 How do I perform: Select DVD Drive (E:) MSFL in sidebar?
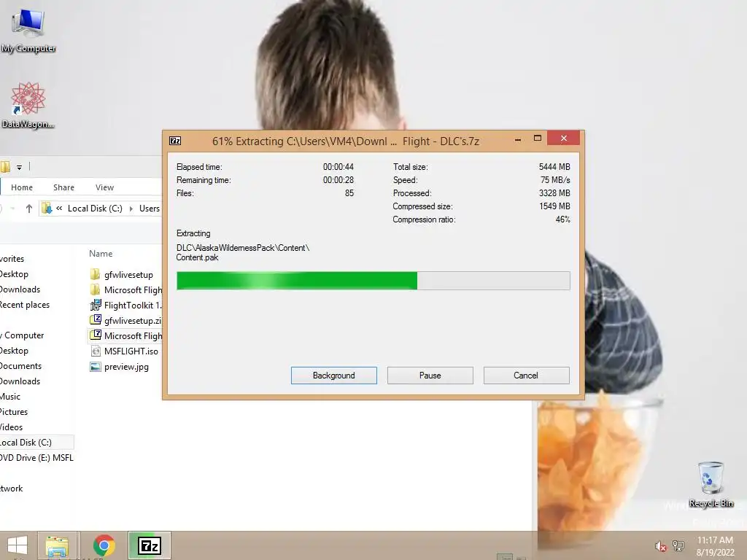[36, 458]
